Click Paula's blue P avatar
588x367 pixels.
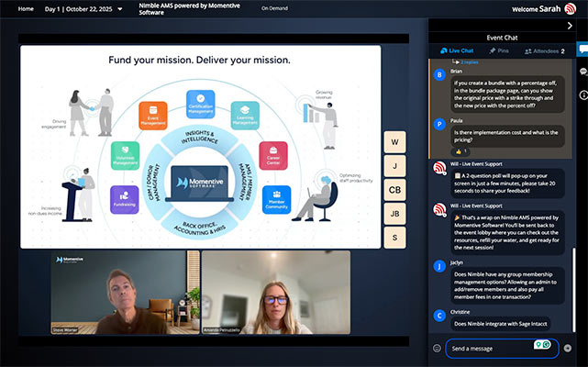pos(439,124)
